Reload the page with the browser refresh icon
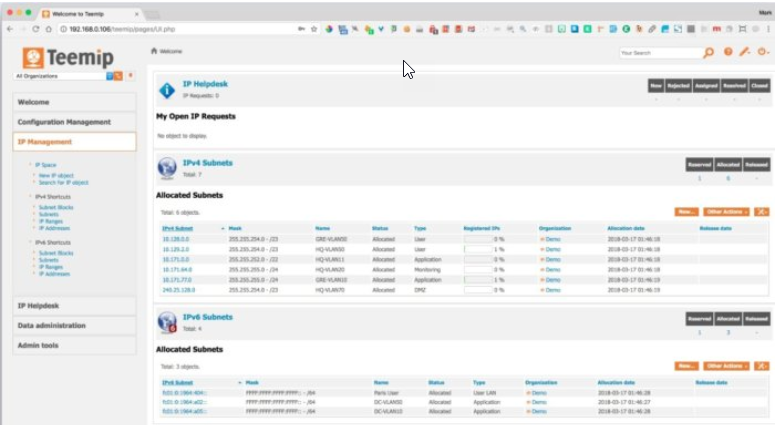Screen dimensions: 775x425 point(36,29)
